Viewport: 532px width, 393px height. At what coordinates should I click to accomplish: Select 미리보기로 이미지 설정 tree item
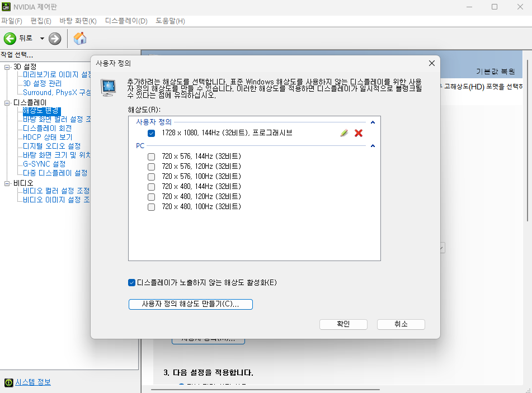click(57, 74)
